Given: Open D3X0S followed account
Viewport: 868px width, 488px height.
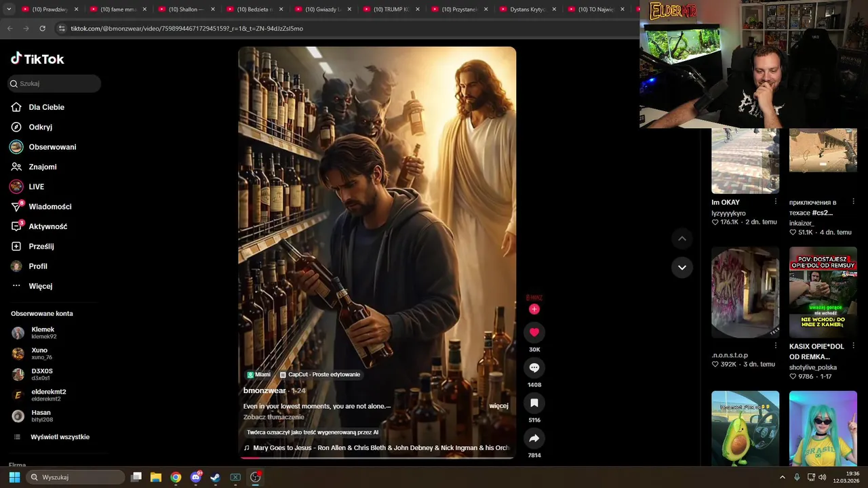Looking at the screenshot, I should point(41,374).
